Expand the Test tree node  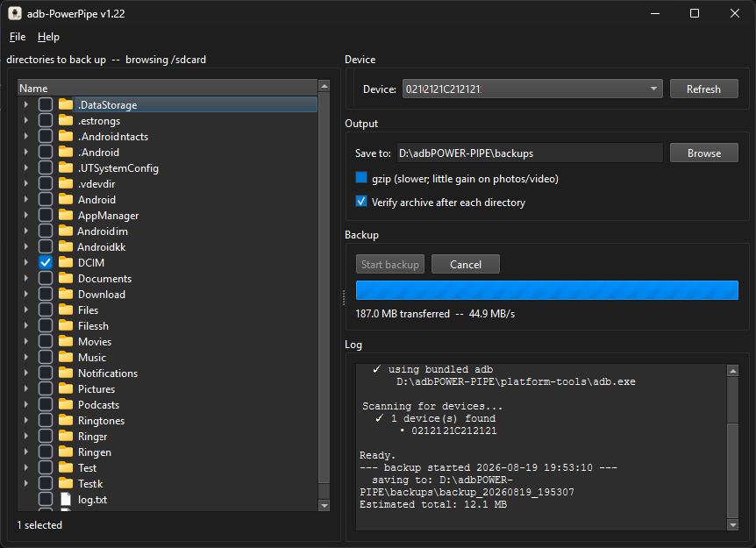[26, 467]
